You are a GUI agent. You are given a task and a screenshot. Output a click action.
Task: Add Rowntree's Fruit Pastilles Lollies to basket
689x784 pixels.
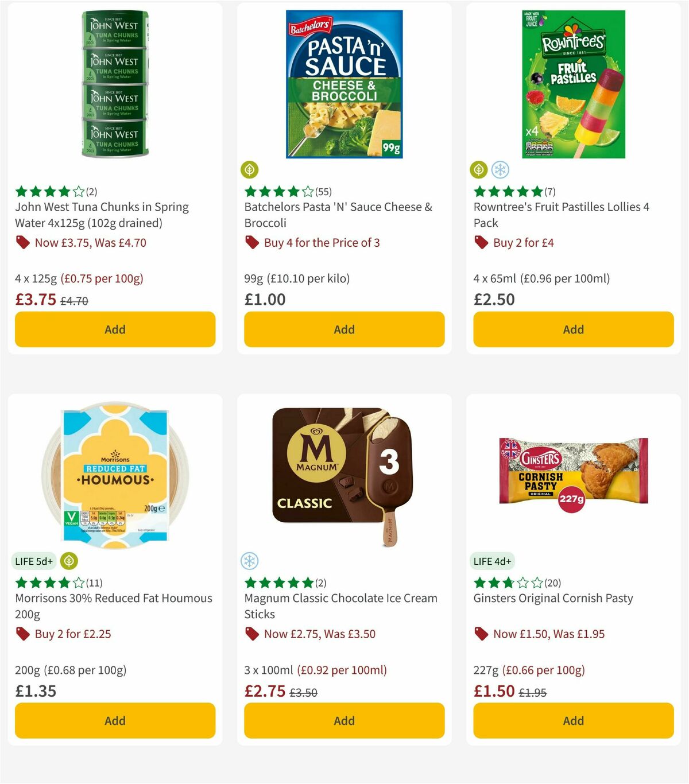573,329
